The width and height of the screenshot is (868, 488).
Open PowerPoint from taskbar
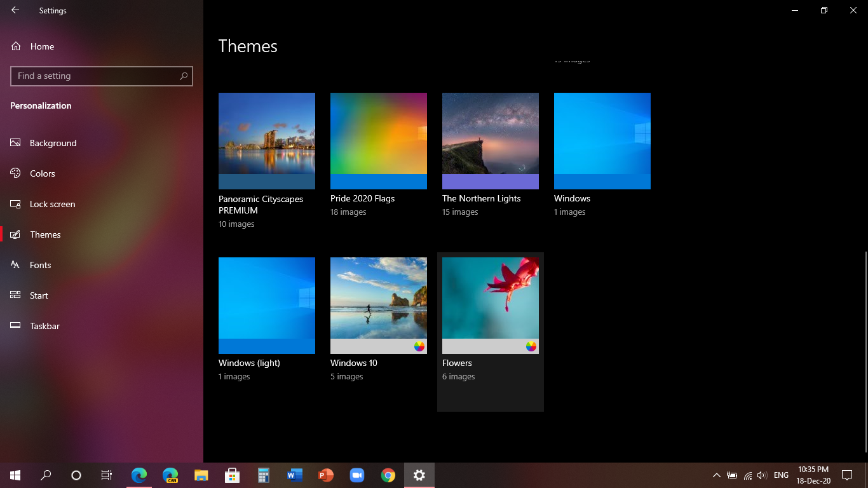coord(326,475)
